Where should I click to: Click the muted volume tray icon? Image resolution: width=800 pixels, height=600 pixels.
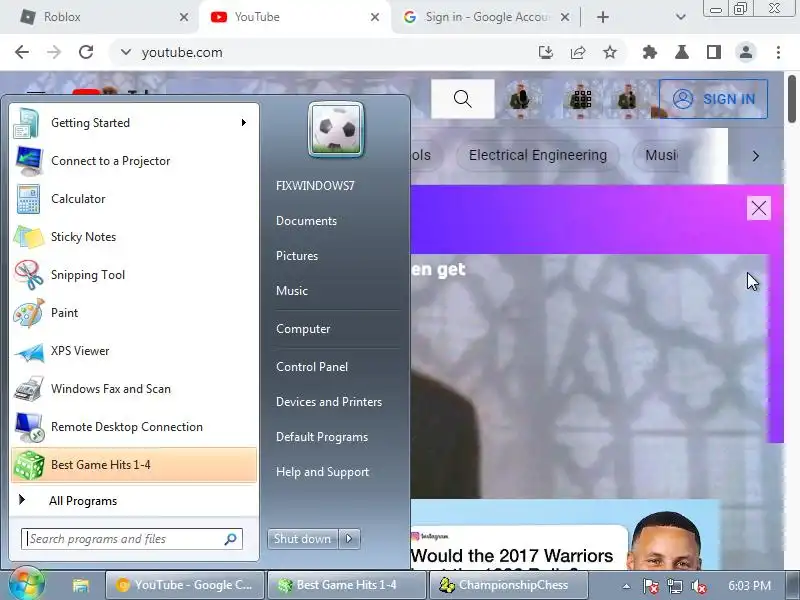(699, 586)
